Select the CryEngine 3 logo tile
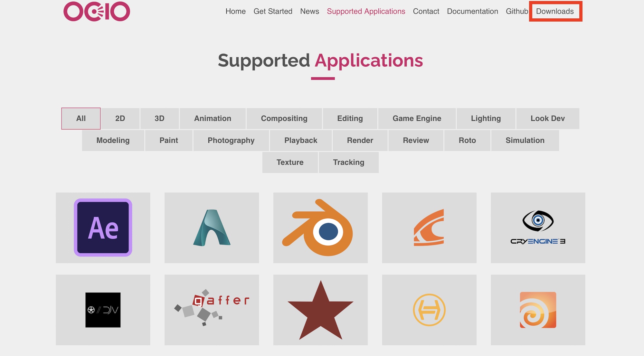This screenshot has width=644, height=356. point(538,228)
